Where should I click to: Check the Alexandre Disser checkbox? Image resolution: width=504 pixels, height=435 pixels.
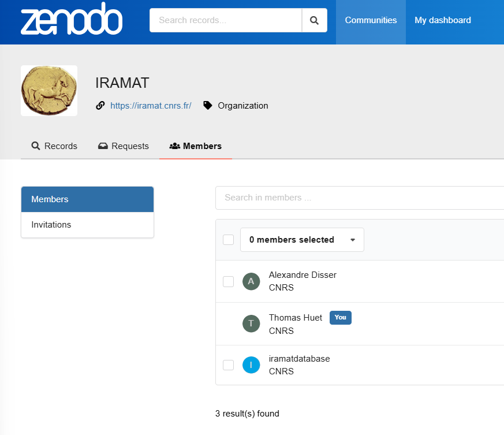click(x=228, y=281)
